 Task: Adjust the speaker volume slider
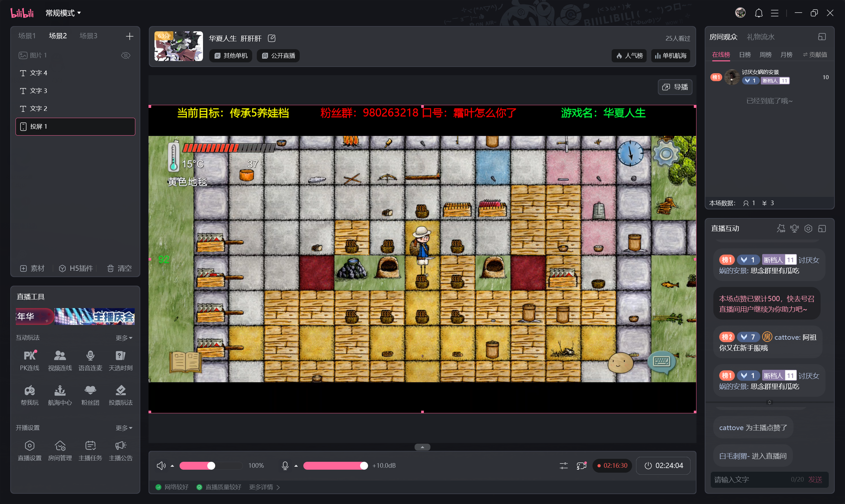click(211, 466)
